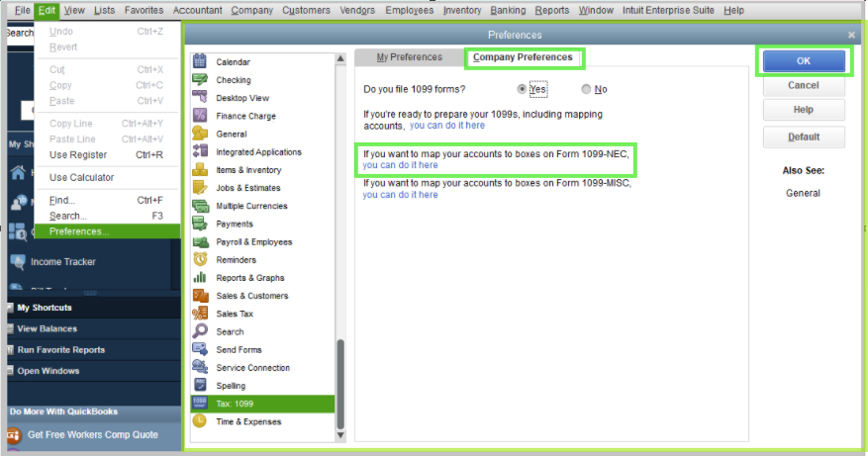Click the Sales & Customers icon
Image resolution: width=868 pixels, height=456 pixels.
coord(200,296)
